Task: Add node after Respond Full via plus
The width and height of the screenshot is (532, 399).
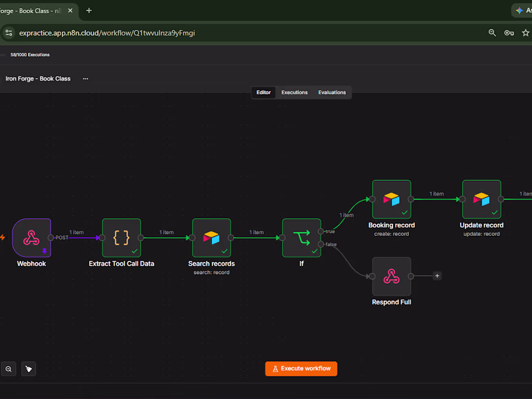Action: (x=437, y=276)
